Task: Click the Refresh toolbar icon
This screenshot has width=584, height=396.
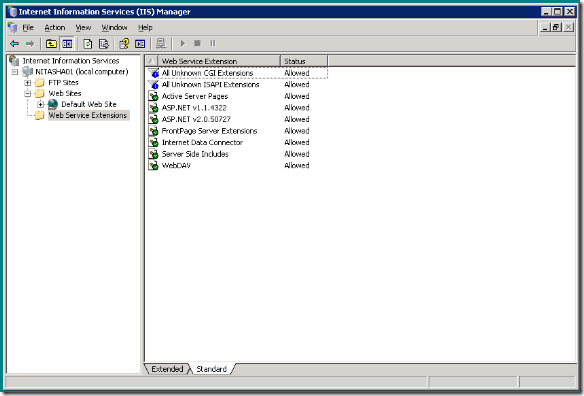Action: tap(88, 44)
